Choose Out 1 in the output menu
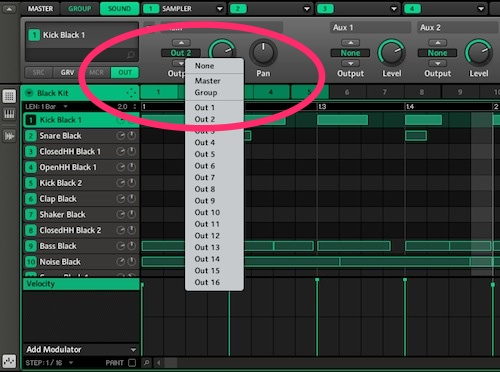The height and width of the screenshot is (372, 500). tap(214, 108)
